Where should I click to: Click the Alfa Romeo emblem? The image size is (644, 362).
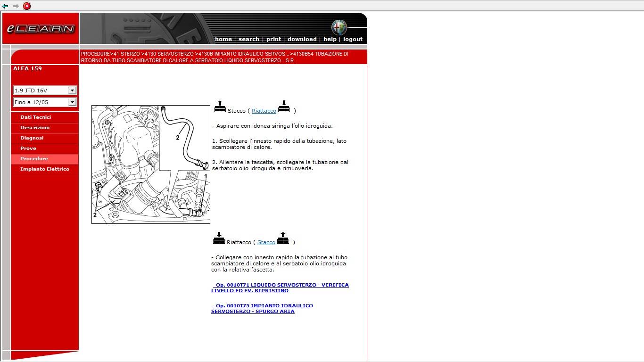pyautogui.click(x=339, y=27)
